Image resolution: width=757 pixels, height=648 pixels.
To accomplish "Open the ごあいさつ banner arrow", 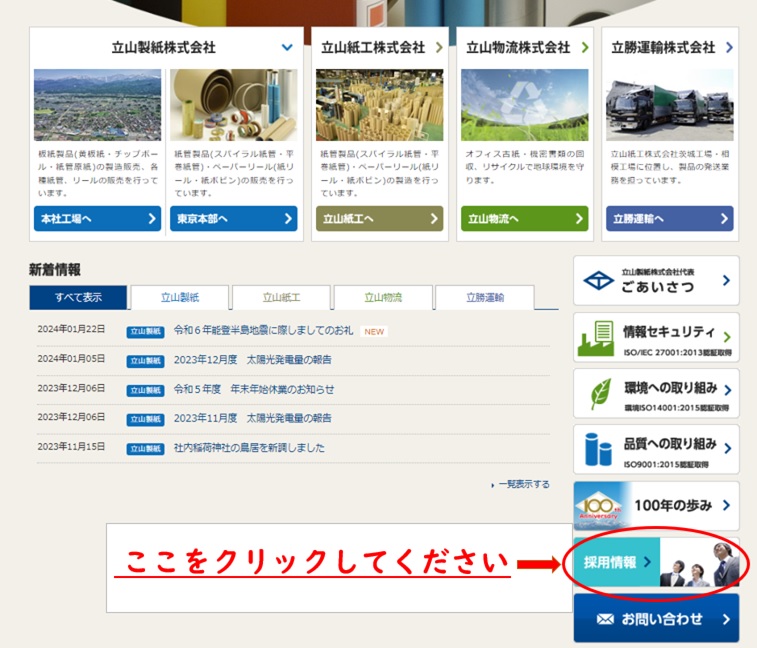I will click(x=727, y=281).
